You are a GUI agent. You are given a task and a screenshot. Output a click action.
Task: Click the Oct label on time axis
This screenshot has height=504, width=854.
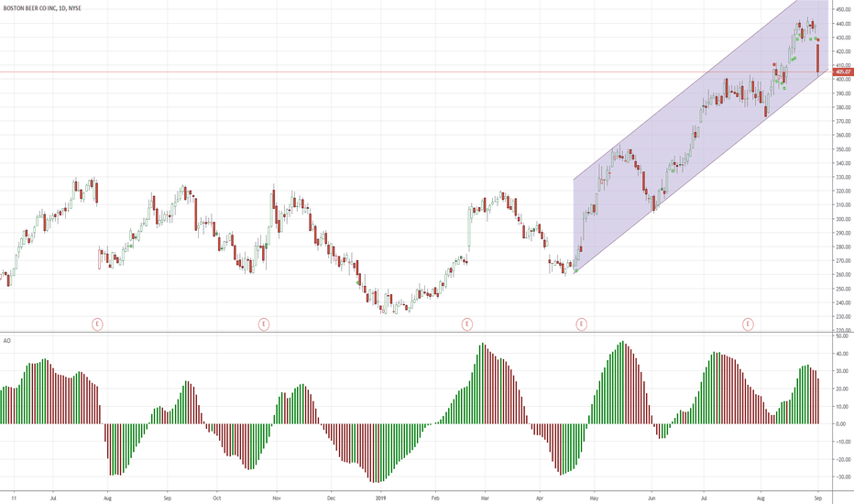coord(217,498)
